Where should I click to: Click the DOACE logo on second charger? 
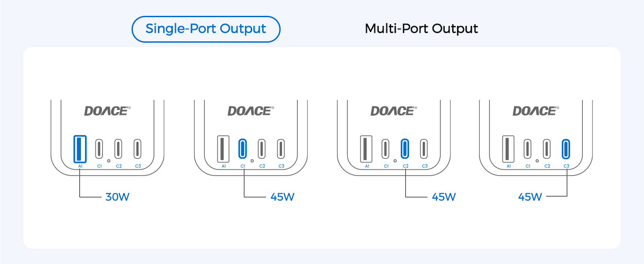[x=251, y=111]
